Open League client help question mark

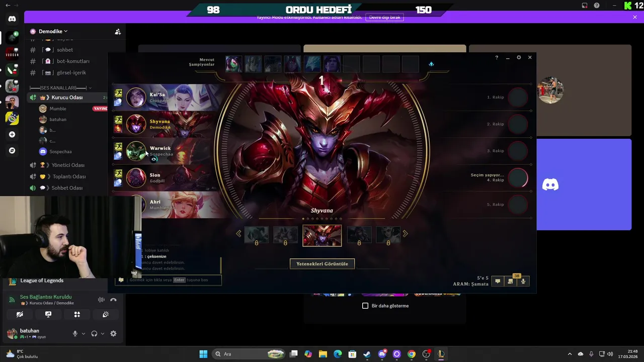click(x=497, y=57)
